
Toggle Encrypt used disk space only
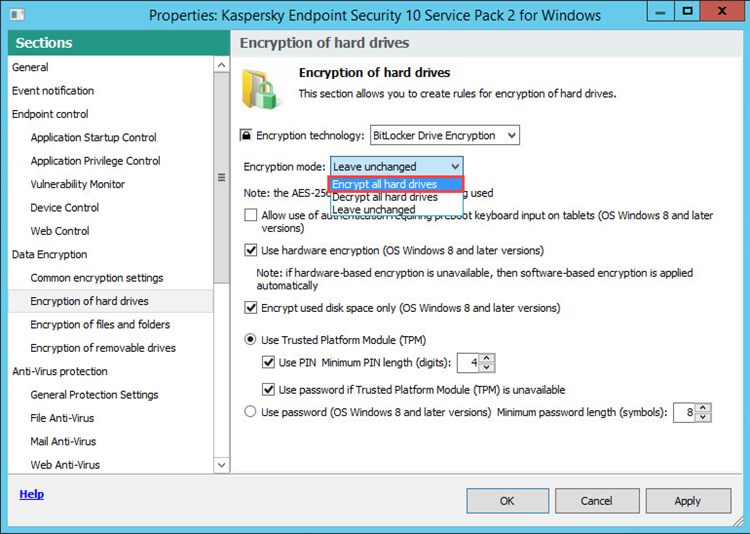click(x=251, y=308)
